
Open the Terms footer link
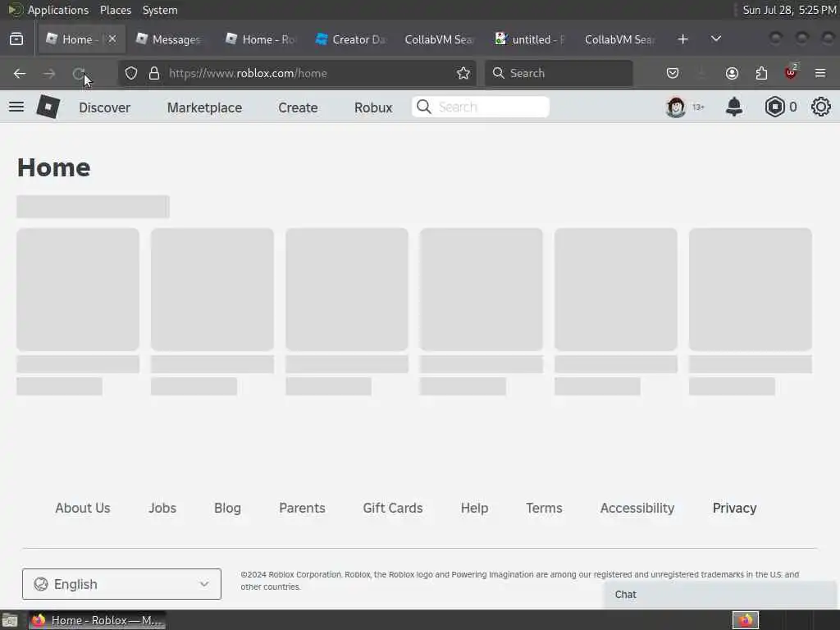tap(544, 508)
